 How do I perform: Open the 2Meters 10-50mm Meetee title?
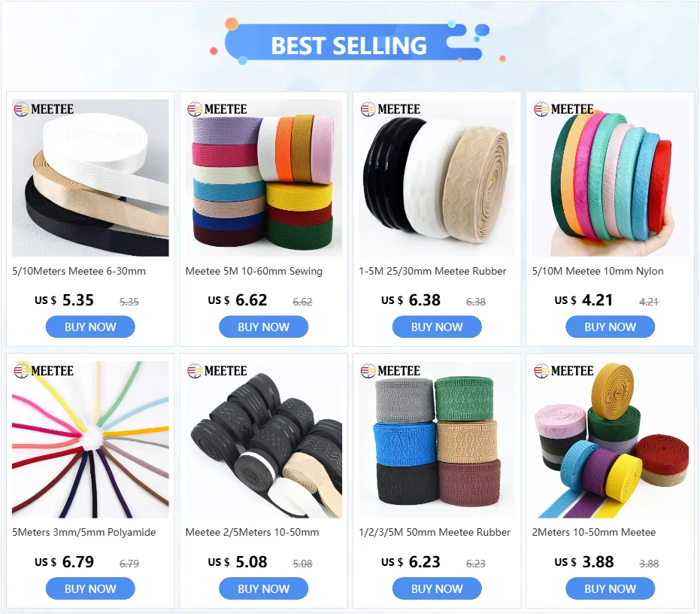click(594, 533)
